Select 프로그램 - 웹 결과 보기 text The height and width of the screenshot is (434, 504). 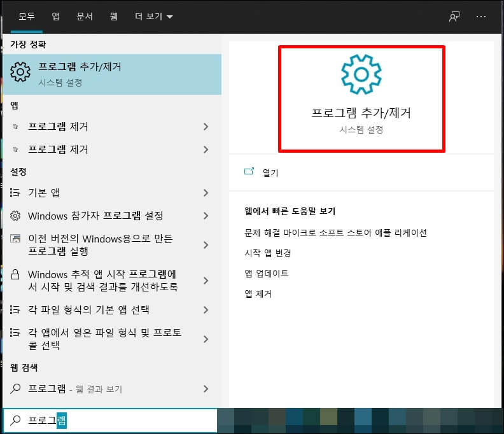[75, 389]
